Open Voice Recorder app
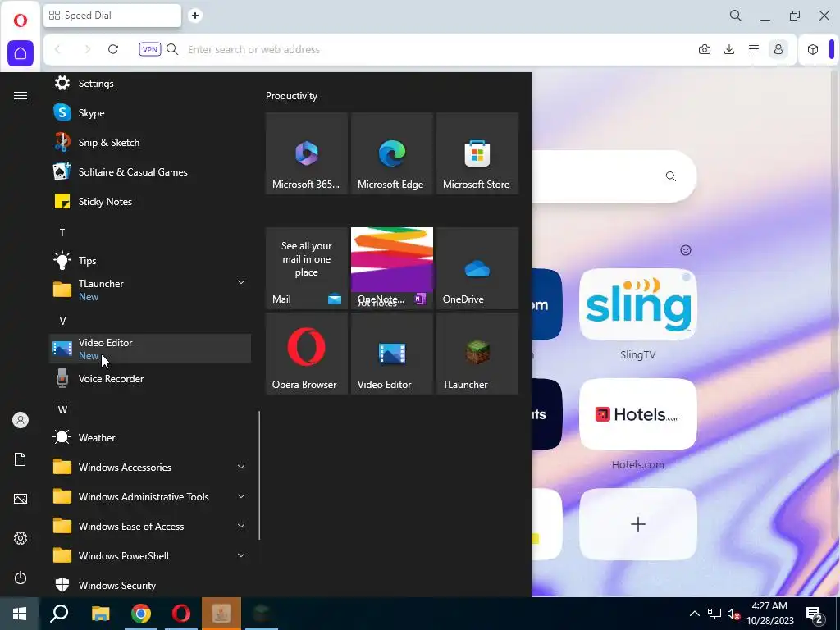The width and height of the screenshot is (840, 630). pyautogui.click(x=150, y=379)
